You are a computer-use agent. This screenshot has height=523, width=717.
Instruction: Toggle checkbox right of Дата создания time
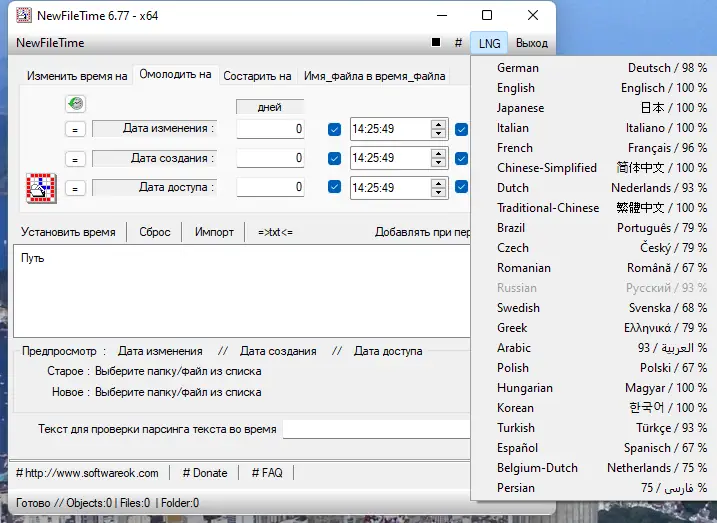tap(461, 158)
